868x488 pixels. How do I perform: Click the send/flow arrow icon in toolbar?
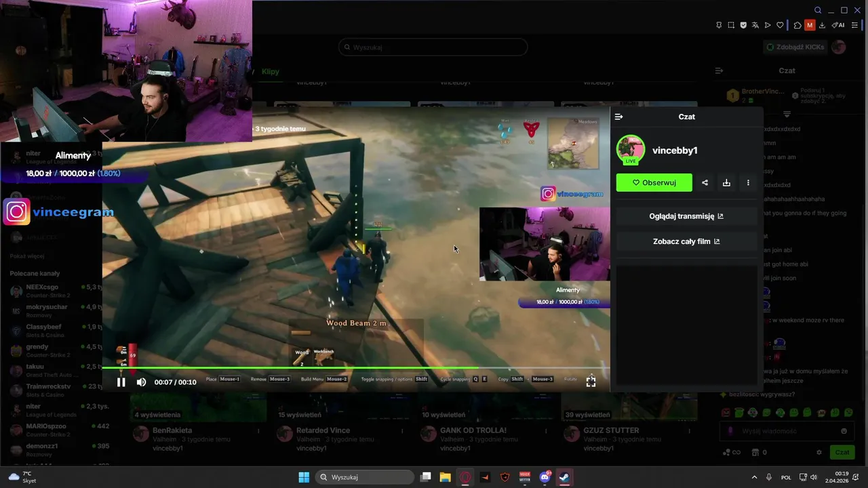tap(768, 25)
